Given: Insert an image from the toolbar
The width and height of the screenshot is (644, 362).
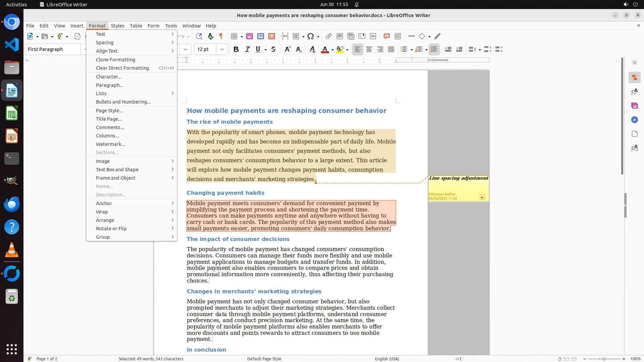Looking at the screenshot, I should click(x=249, y=36).
